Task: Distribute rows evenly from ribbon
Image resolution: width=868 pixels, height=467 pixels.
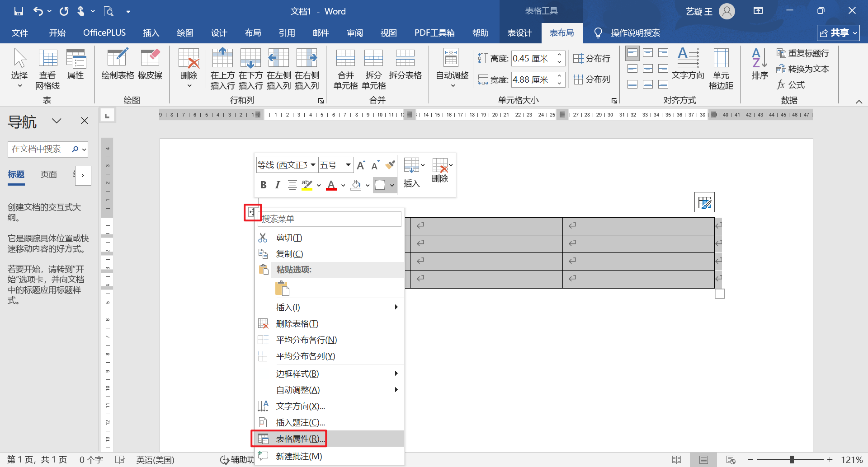Action: [591, 59]
